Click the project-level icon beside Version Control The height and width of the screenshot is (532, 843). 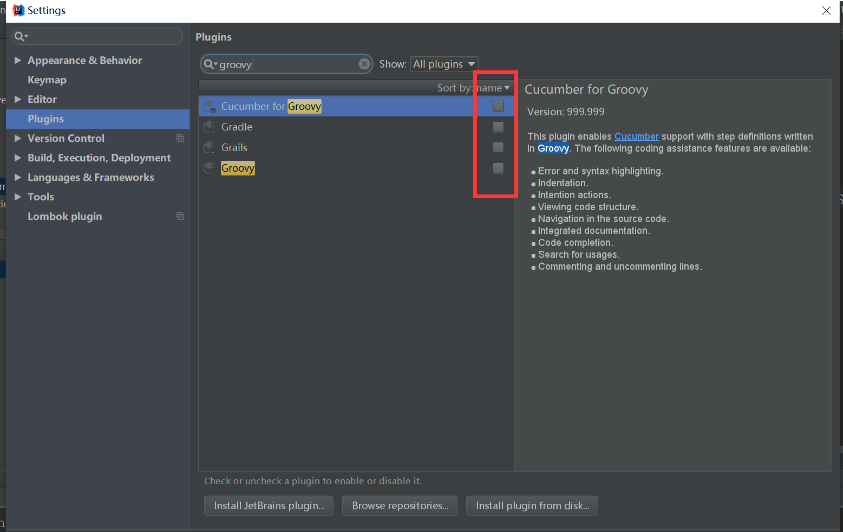coord(180,138)
